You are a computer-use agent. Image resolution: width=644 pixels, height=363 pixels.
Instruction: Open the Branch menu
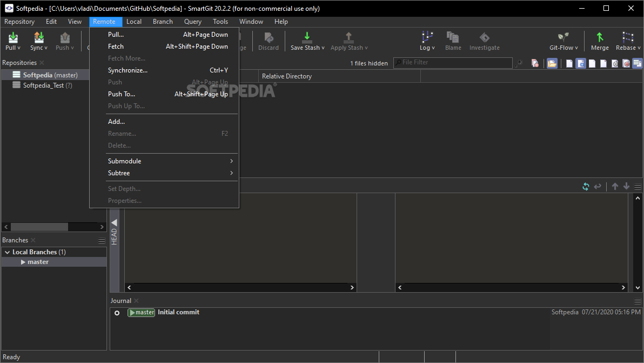point(163,22)
